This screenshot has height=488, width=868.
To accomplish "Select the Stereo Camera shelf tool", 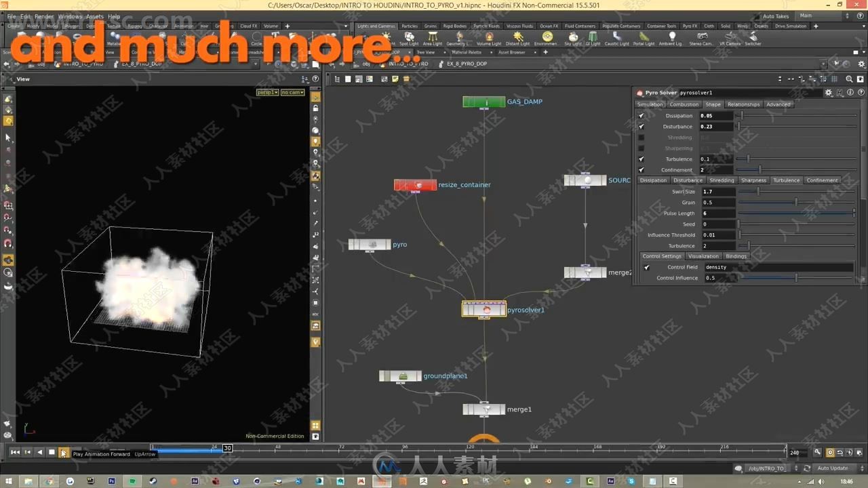I will (x=701, y=39).
